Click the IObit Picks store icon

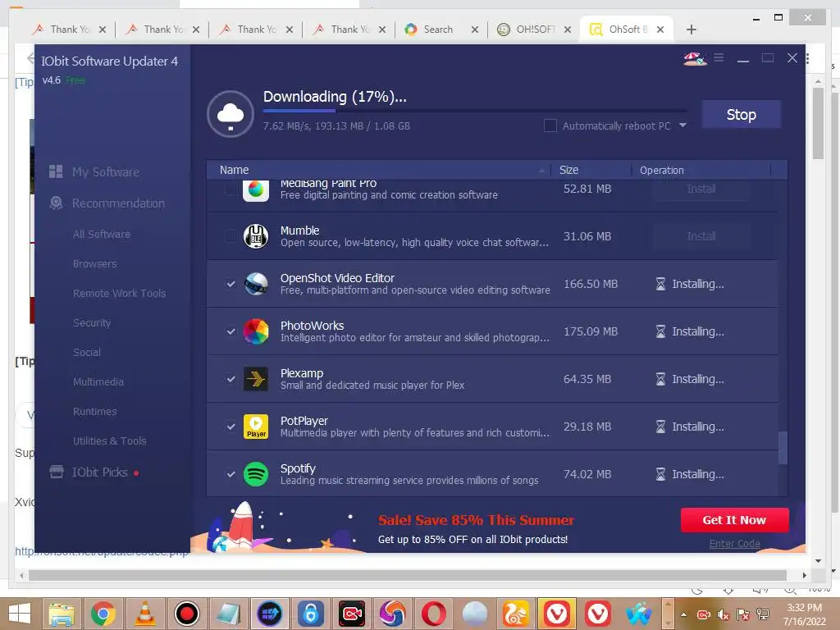(57, 472)
